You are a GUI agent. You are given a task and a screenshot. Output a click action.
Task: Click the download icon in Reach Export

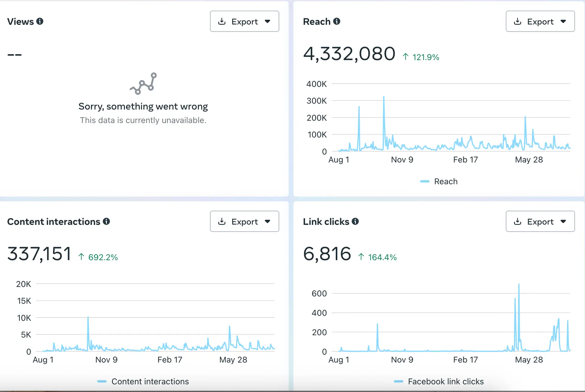[x=517, y=21]
